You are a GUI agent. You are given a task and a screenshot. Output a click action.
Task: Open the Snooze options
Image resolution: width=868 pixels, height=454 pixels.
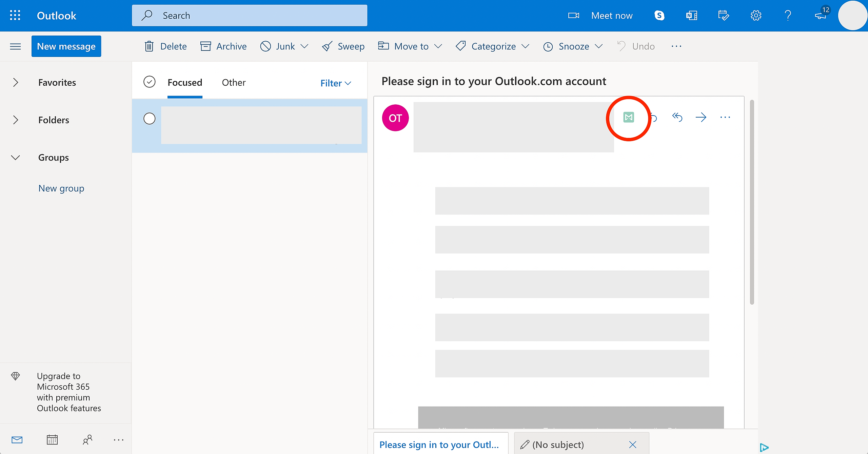point(573,46)
